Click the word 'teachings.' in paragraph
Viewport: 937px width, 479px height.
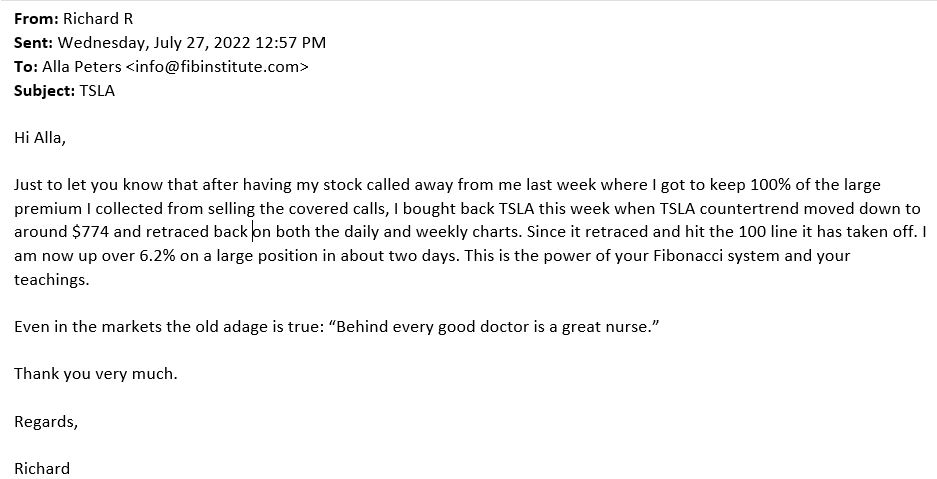pos(51,280)
